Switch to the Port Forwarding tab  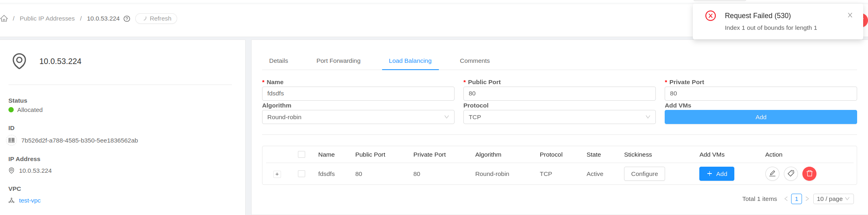[338, 61]
